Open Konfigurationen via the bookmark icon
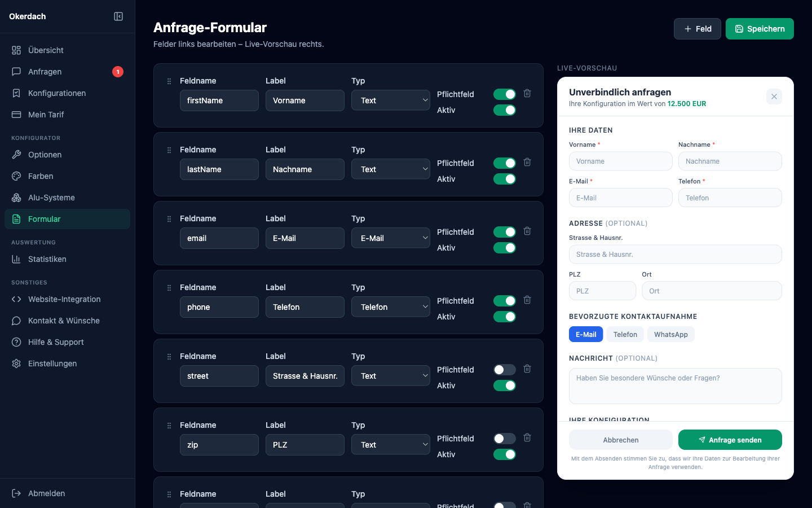Image resolution: width=812 pixels, height=508 pixels. [x=17, y=93]
